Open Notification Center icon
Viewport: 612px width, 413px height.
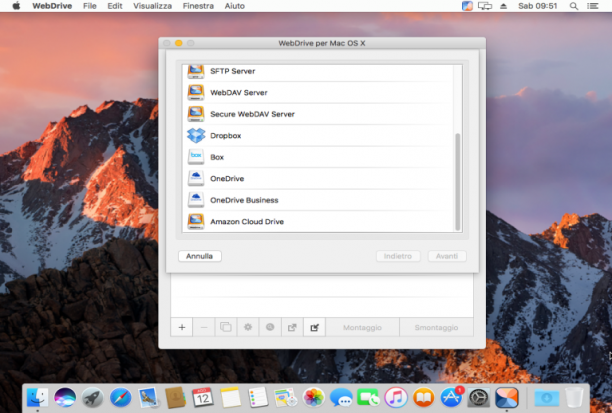(592, 6)
